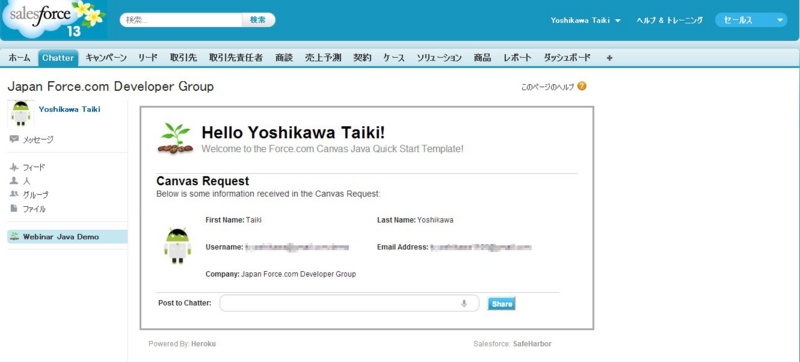
Task: Open the 商談 tab
Action: (x=284, y=58)
